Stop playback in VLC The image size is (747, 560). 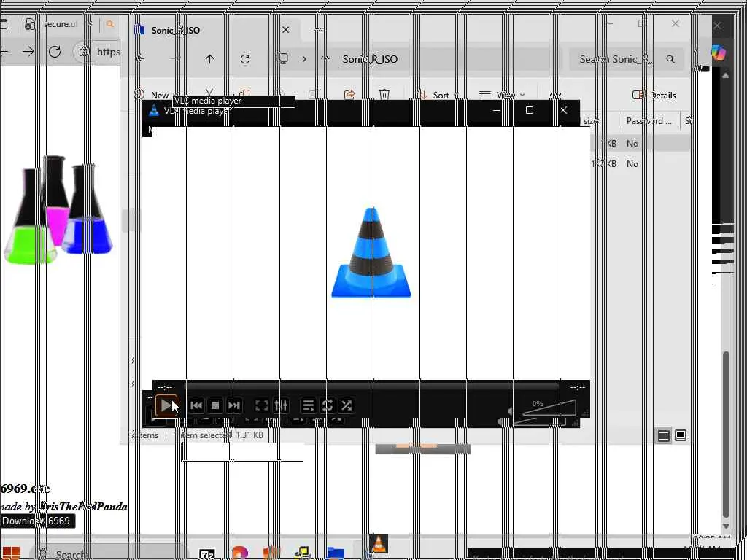tap(215, 405)
